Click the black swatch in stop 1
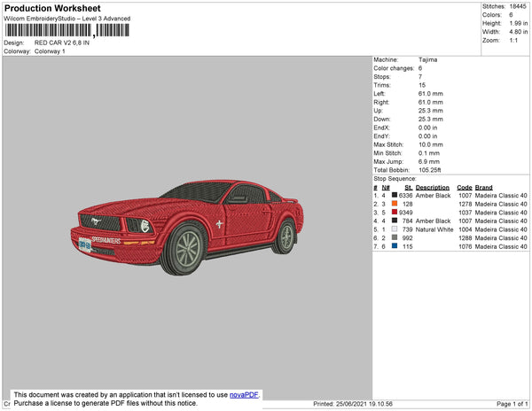 click(x=395, y=196)
